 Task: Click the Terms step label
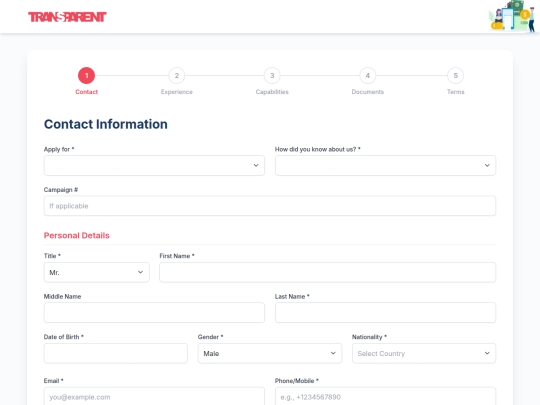(455, 92)
